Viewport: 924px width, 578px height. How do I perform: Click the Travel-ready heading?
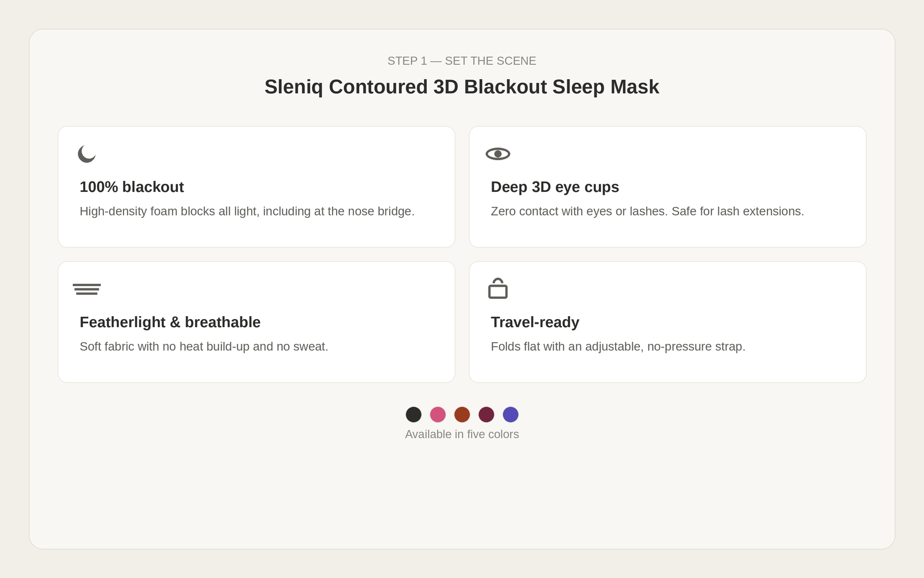tap(535, 322)
